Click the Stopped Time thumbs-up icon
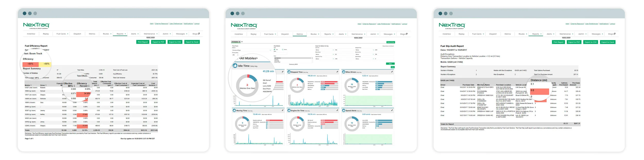 289,72
